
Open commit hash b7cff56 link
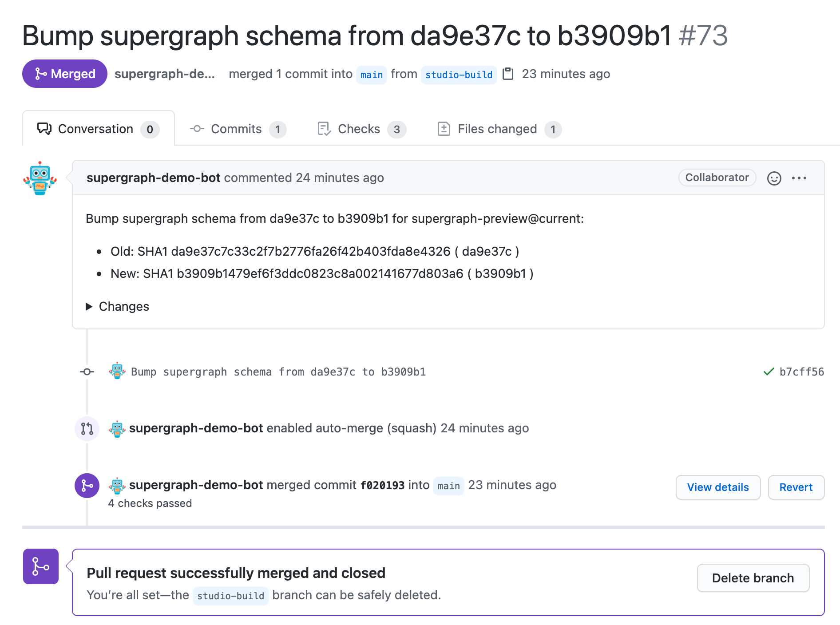[x=802, y=372]
